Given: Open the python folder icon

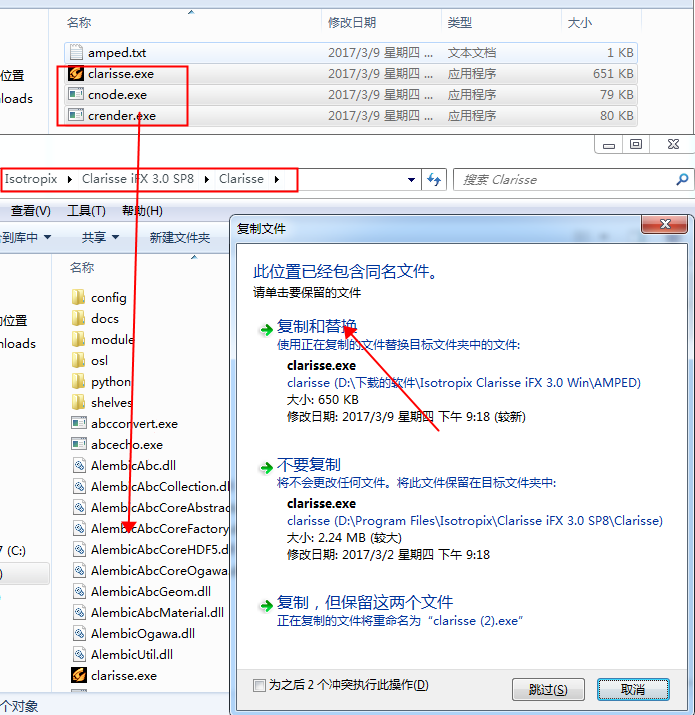Looking at the screenshot, I should 78,381.
